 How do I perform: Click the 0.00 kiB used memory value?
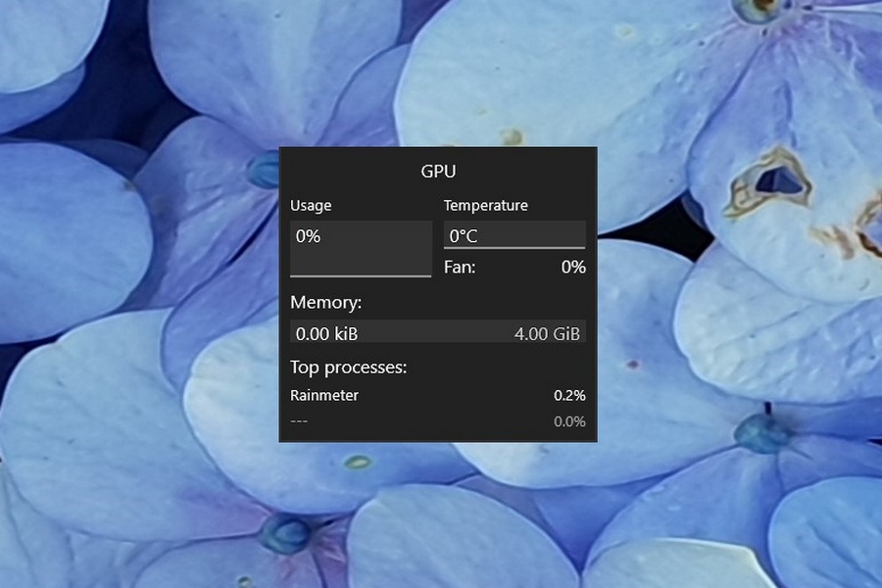pos(326,334)
